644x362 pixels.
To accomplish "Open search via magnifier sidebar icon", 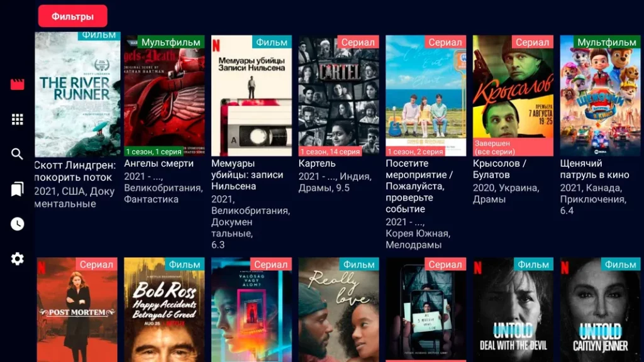I will tap(17, 154).
